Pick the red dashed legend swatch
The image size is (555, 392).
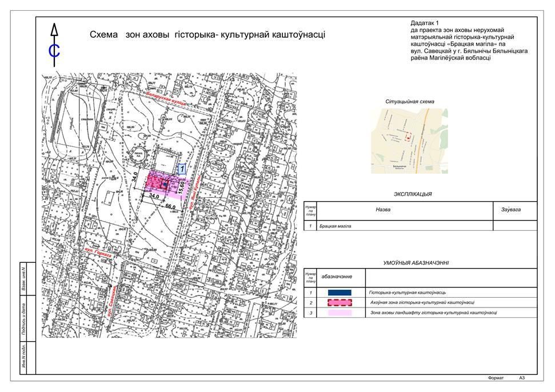(x=340, y=302)
